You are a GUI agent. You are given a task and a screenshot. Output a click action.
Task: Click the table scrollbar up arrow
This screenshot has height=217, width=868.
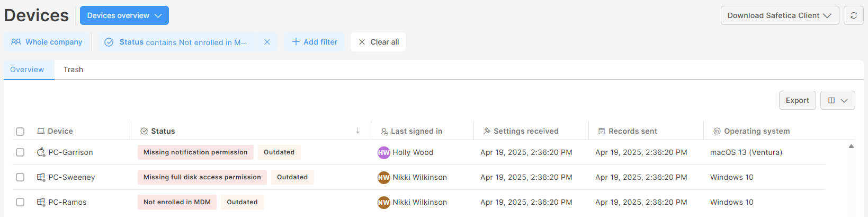click(851, 146)
